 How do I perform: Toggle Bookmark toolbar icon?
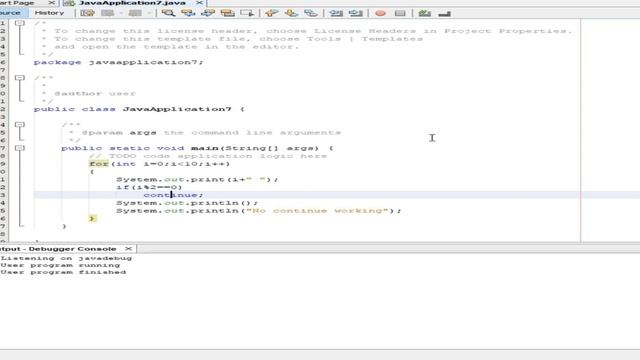(x=311, y=13)
